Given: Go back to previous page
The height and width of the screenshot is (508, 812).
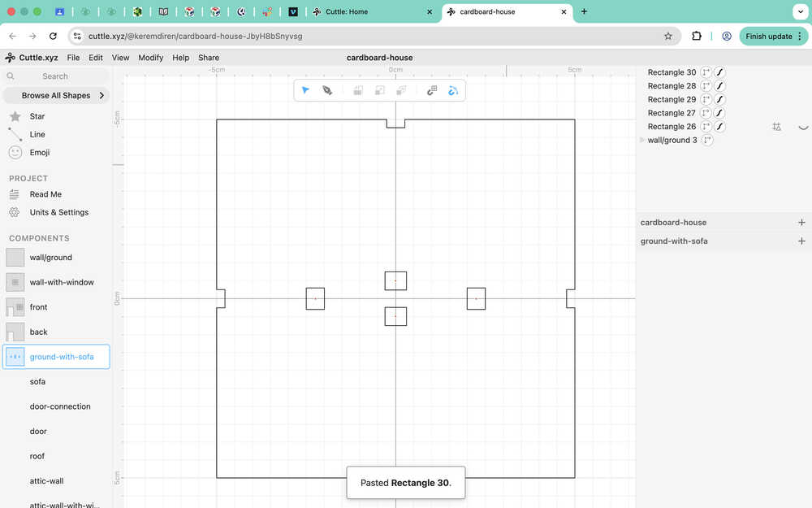Looking at the screenshot, I should click(13, 37).
